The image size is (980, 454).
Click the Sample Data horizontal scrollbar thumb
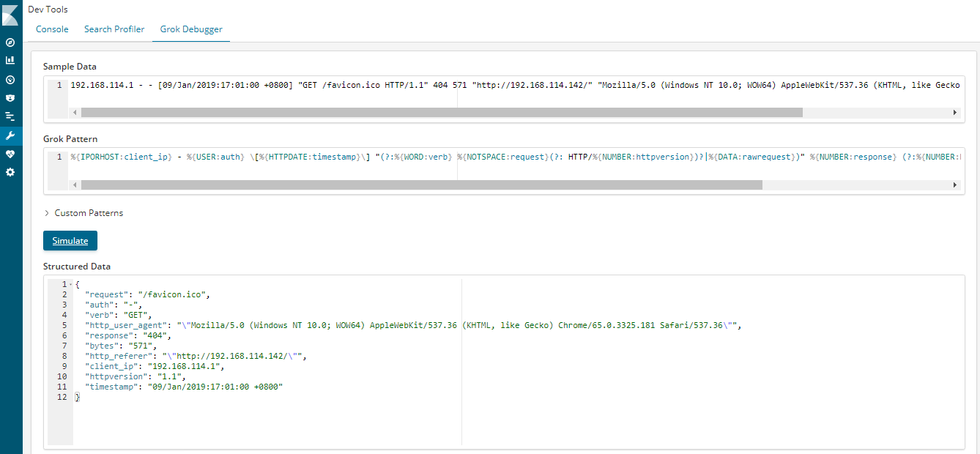[x=442, y=113]
